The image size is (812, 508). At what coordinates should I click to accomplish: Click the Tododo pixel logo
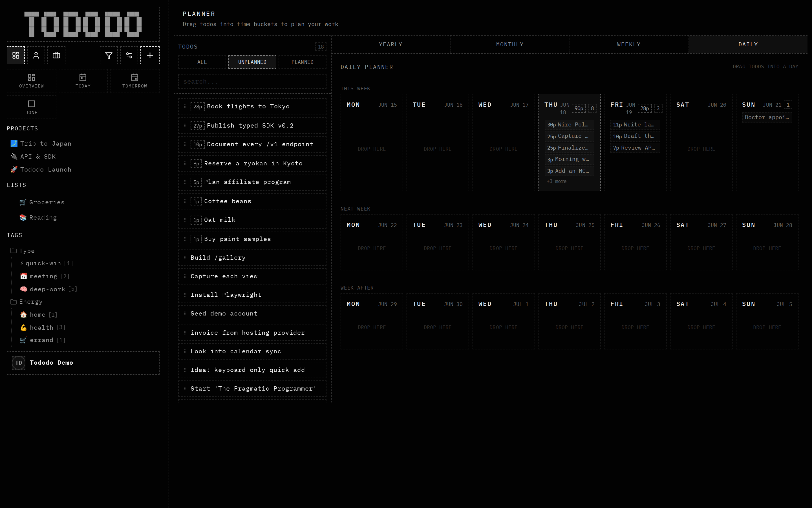coord(83,24)
